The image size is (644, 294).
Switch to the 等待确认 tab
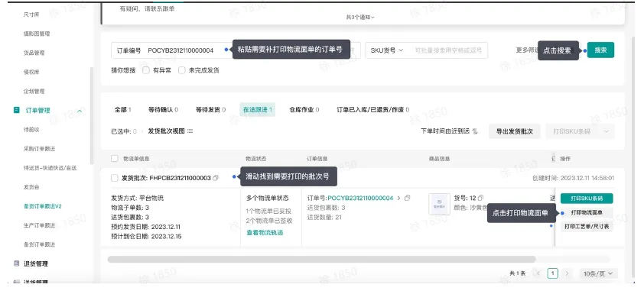click(163, 109)
